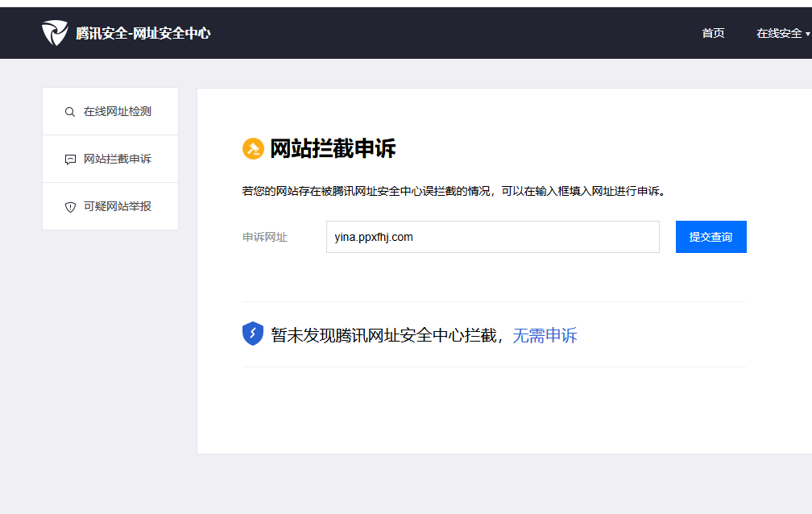Open 在线网址检测 in the sidebar
Screen dimensions: 812x514
110,111
